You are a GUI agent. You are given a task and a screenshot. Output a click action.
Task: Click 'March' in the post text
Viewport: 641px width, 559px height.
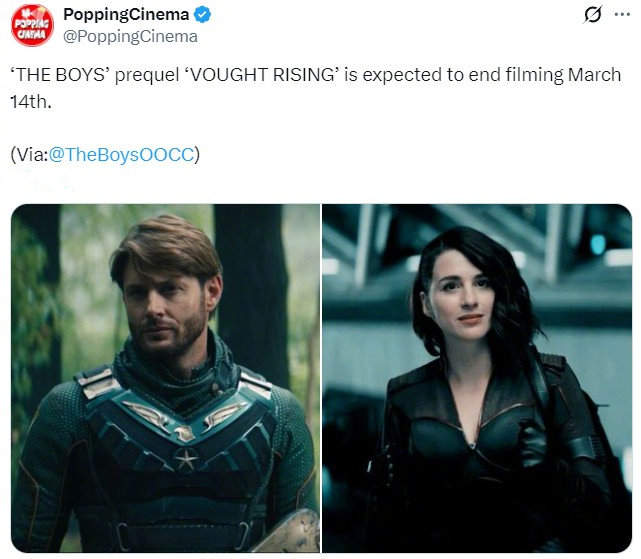click(594, 75)
